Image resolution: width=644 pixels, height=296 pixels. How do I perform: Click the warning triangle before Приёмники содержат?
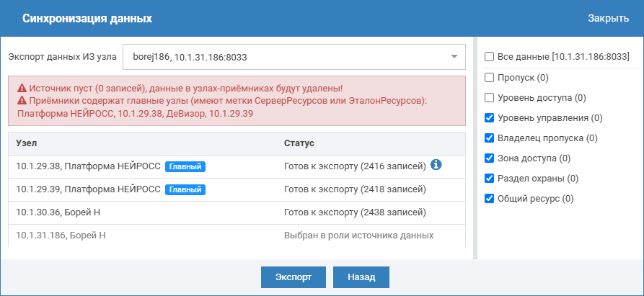[22, 101]
